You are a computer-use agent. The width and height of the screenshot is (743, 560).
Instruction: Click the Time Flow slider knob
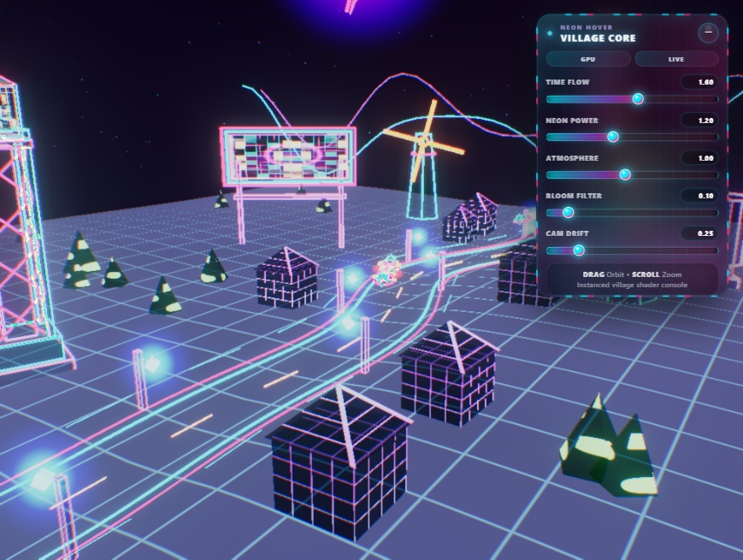pos(638,98)
